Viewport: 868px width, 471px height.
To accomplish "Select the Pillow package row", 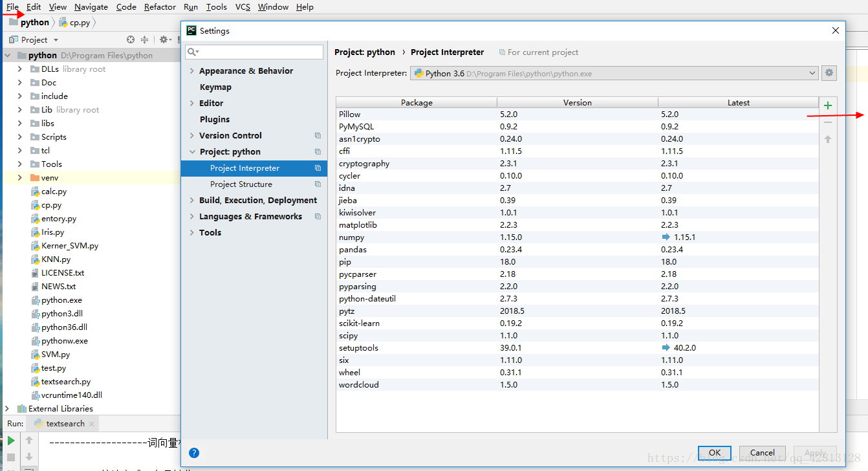I will [x=577, y=115].
